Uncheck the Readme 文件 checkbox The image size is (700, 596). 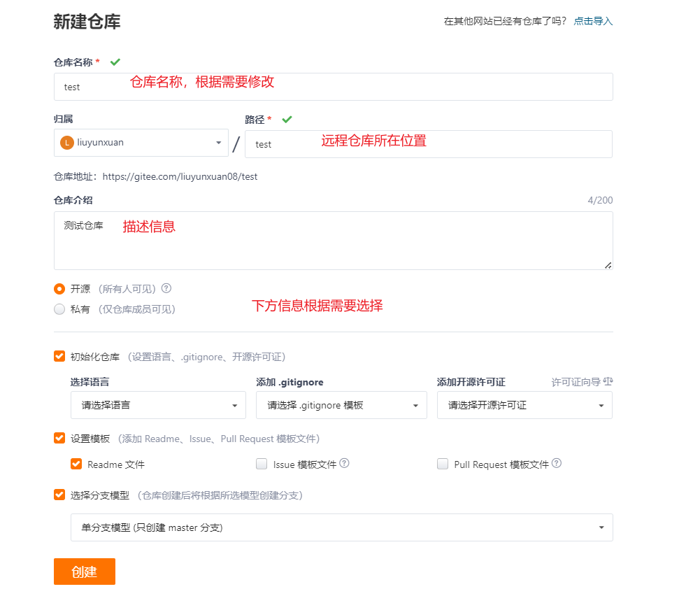click(76, 464)
